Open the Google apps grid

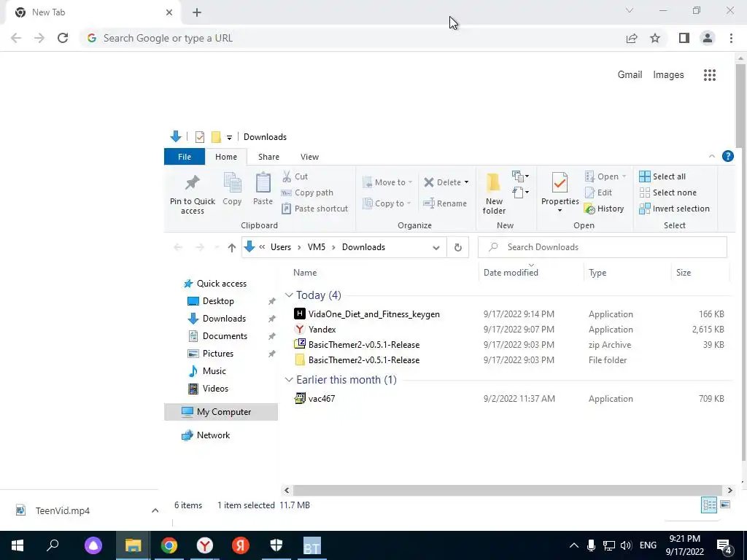point(709,75)
